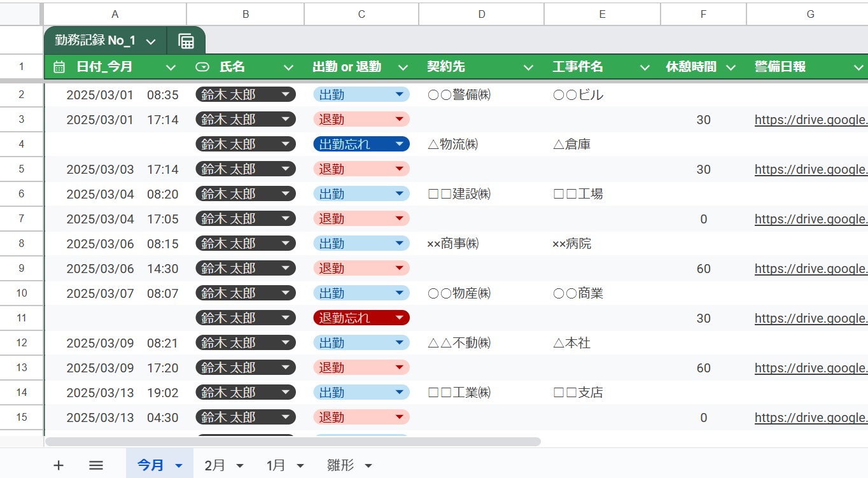Open the 雛形 sheet tab dropdown arrow
Screen dimensions: 868x478
(369, 465)
